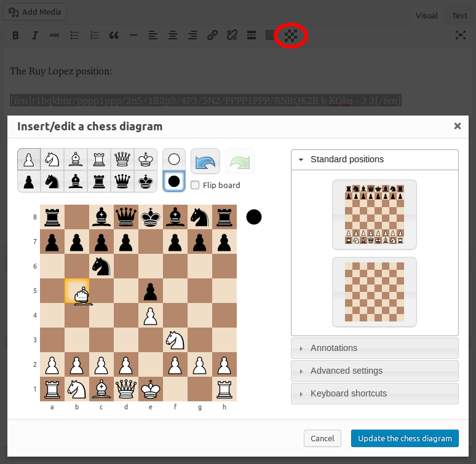Click the white queen on d1
Screen dimensions: 476x464
point(126,389)
